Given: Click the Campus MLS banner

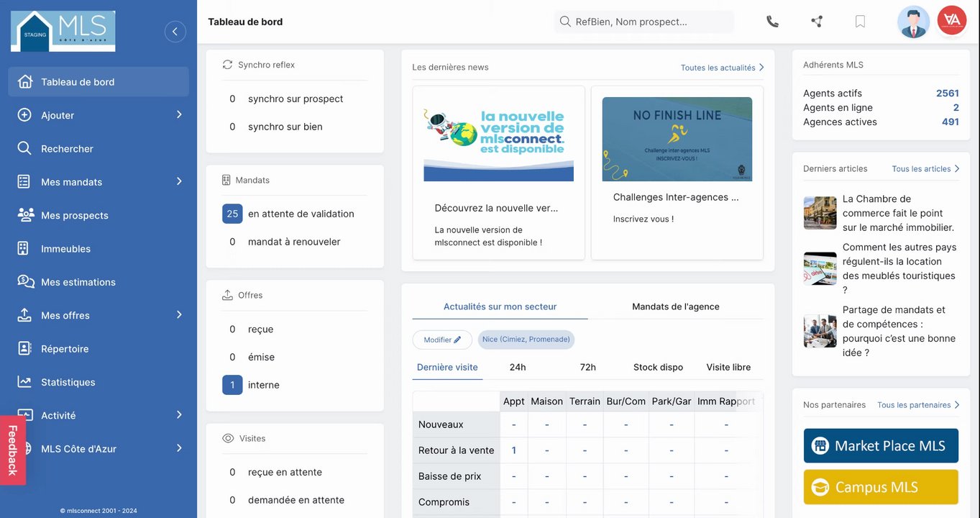Looking at the screenshot, I should 881,487.
